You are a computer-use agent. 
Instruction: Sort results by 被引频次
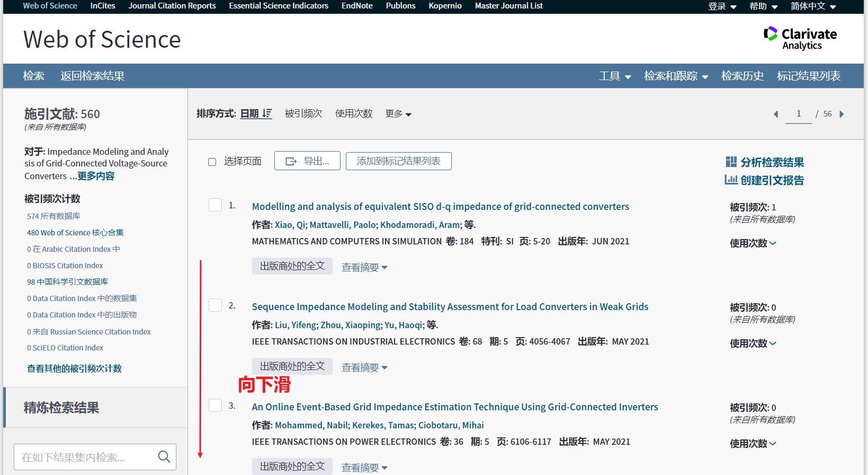coord(303,113)
